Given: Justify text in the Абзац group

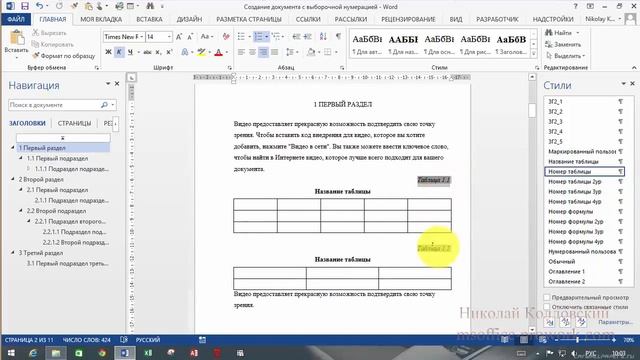Looking at the screenshot, I should point(274,52).
